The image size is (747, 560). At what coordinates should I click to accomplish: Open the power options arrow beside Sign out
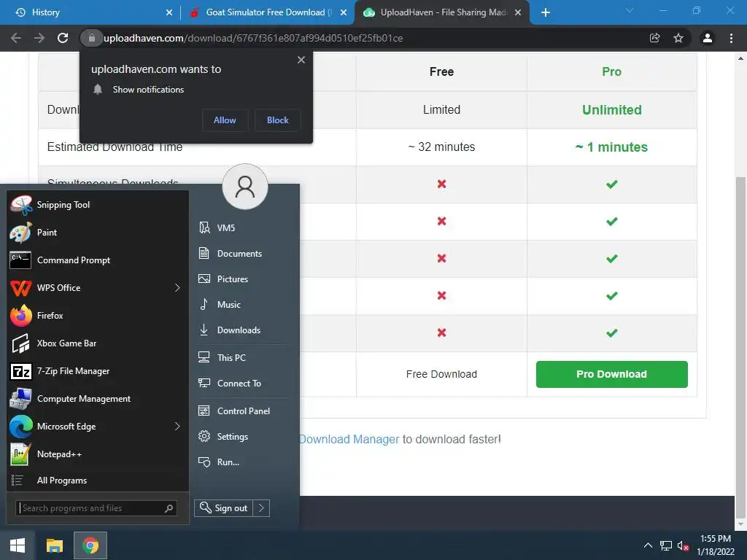(261, 508)
